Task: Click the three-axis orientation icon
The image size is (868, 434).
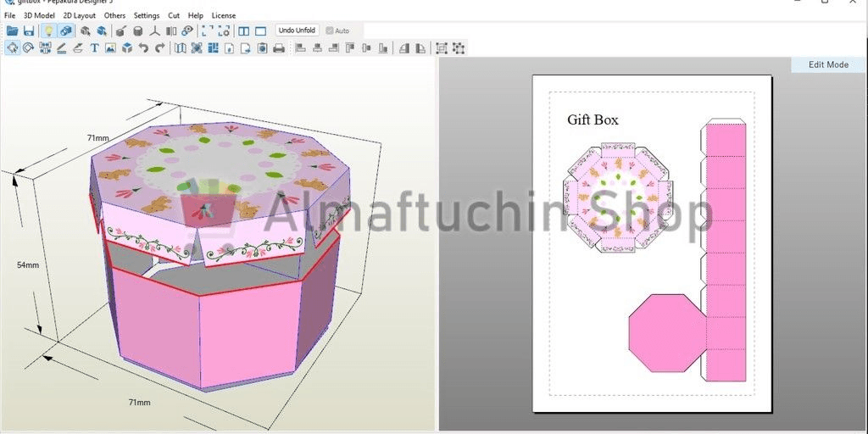Action: (156, 31)
